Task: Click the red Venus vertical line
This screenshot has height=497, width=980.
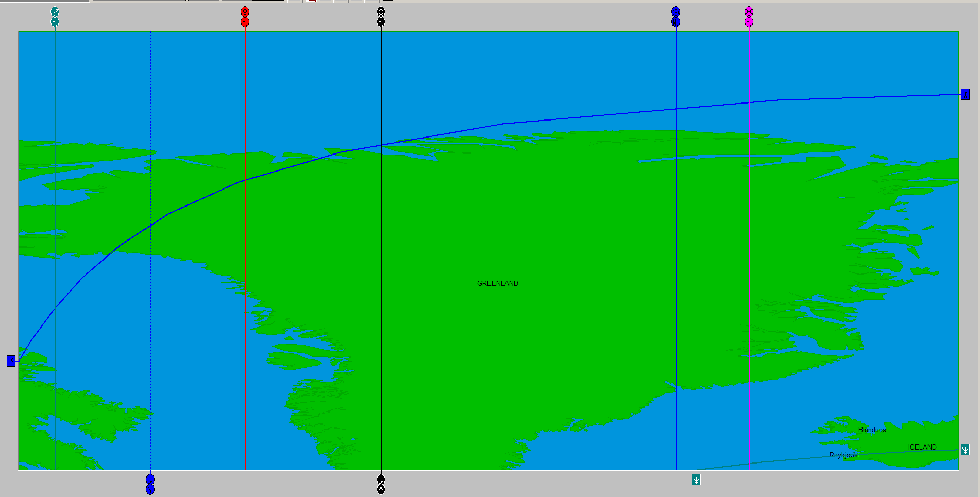Action: 245,309
